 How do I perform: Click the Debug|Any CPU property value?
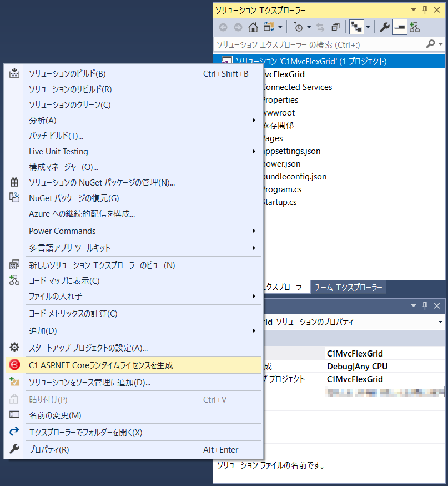(x=357, y=367)
